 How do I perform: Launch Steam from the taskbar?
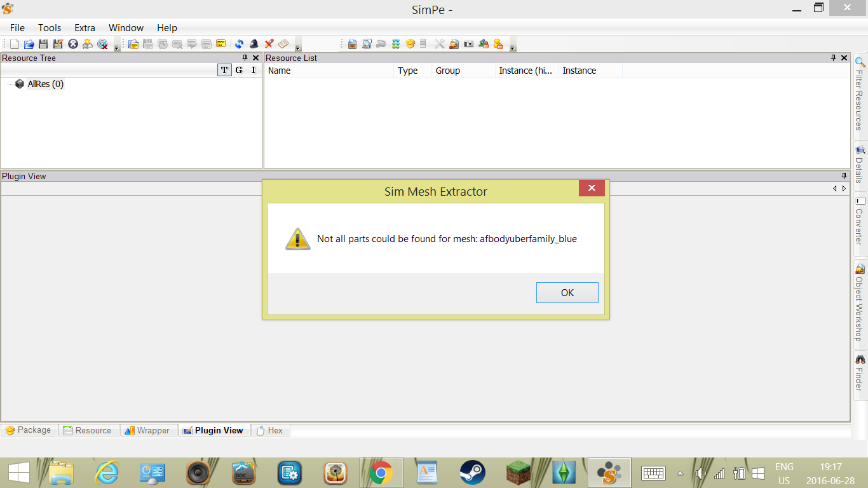(472, 473)
